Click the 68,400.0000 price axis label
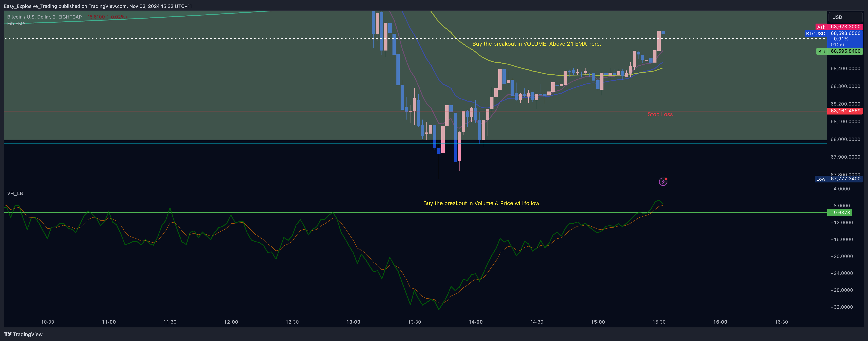This screenshot has height=341, width=868. pyautogui.click(x=845, y=69)
